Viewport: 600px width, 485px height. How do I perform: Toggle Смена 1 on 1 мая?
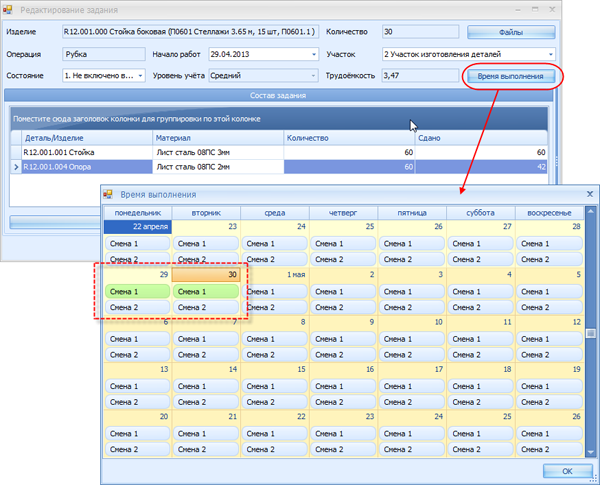click(x=274, y=292)
